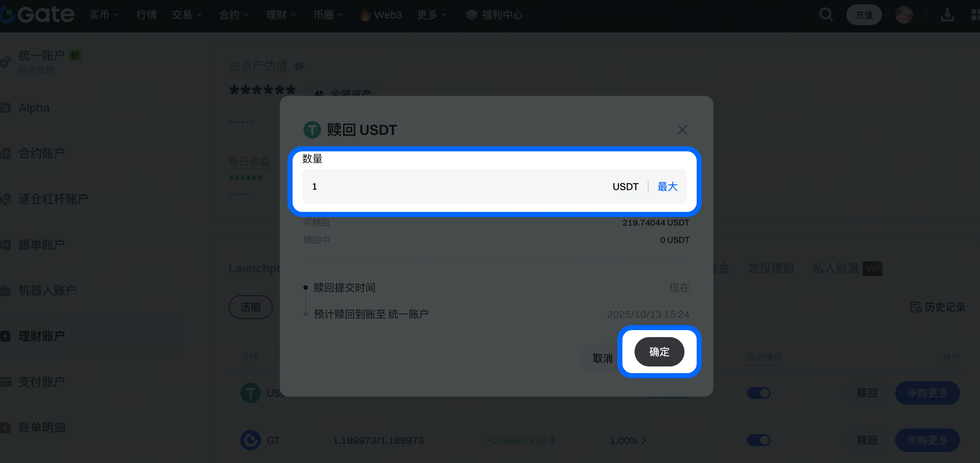Viewport: 980px width, 463px height.
Task: Toggle auto-earn switch for USDT row
Action: click(x=759, y=393)
